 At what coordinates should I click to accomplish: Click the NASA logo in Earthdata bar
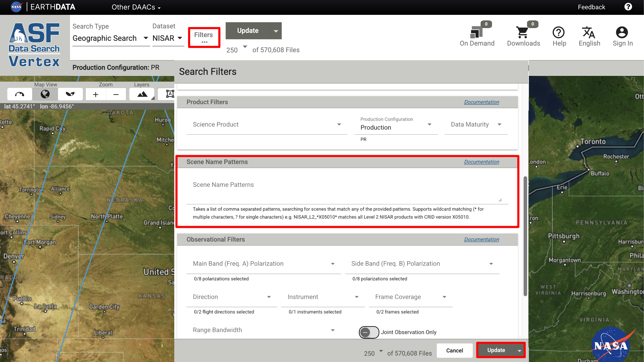(16, 7)
